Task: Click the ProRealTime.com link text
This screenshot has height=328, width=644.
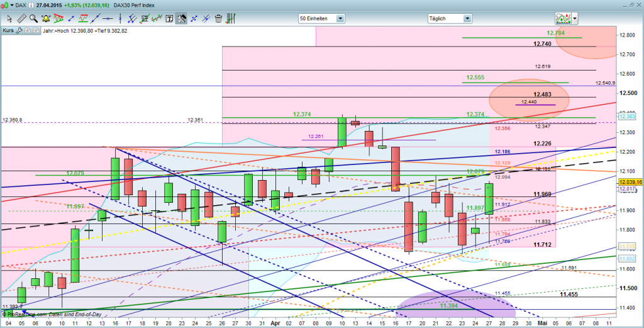Action: [x=26, y=314]
